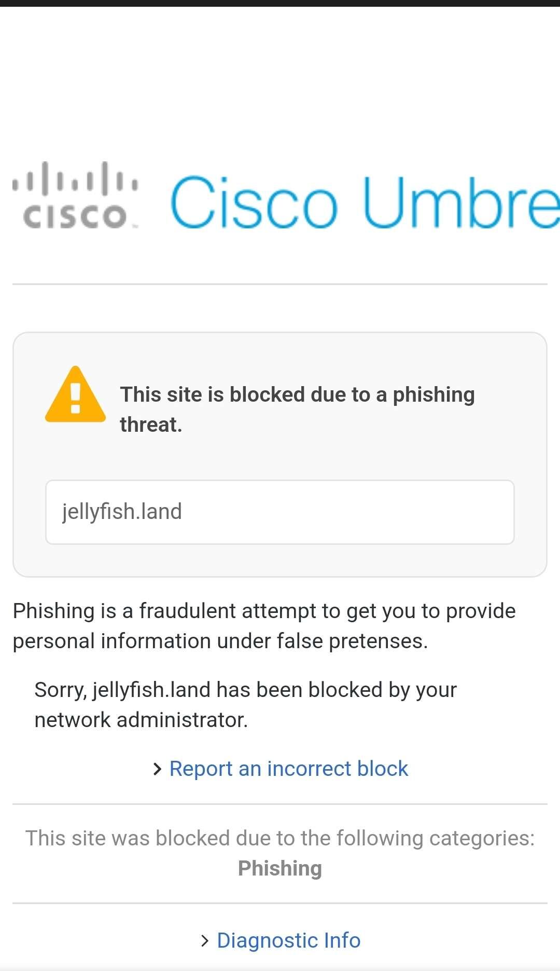
Task: Click the yellow warning triangle icon
Action: pyautogui.click(x=75, y=394)
